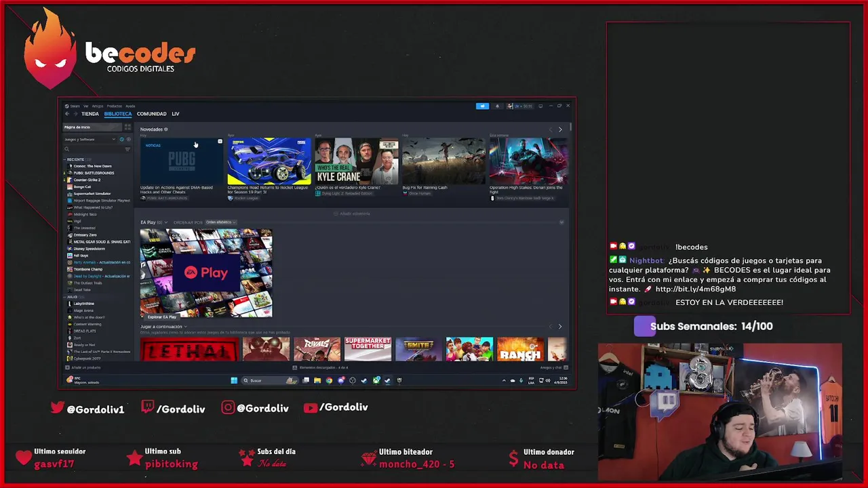
Task: Open the TIENDA tab in Steam
Action: click(90, 114)
